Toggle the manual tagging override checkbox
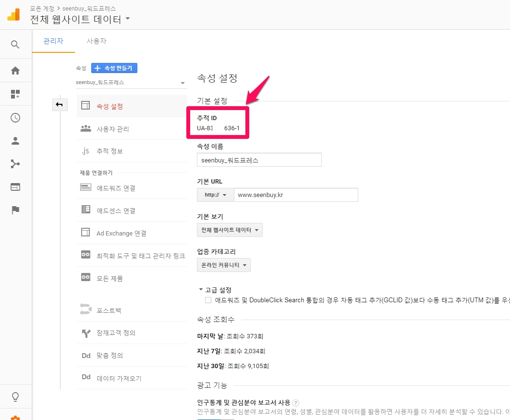Screen dimensions: 510x420 pyautogui.click(x=208, y=300)
